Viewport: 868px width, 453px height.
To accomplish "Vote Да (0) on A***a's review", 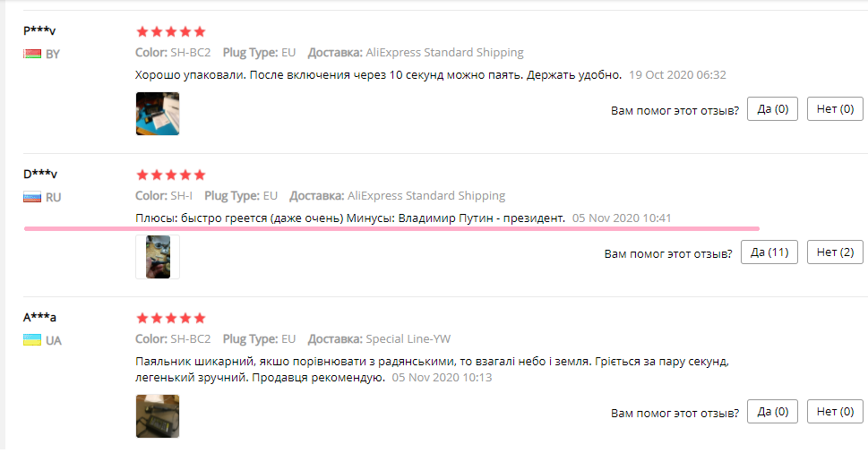I will pyautogui.click(x=771, y=412).
